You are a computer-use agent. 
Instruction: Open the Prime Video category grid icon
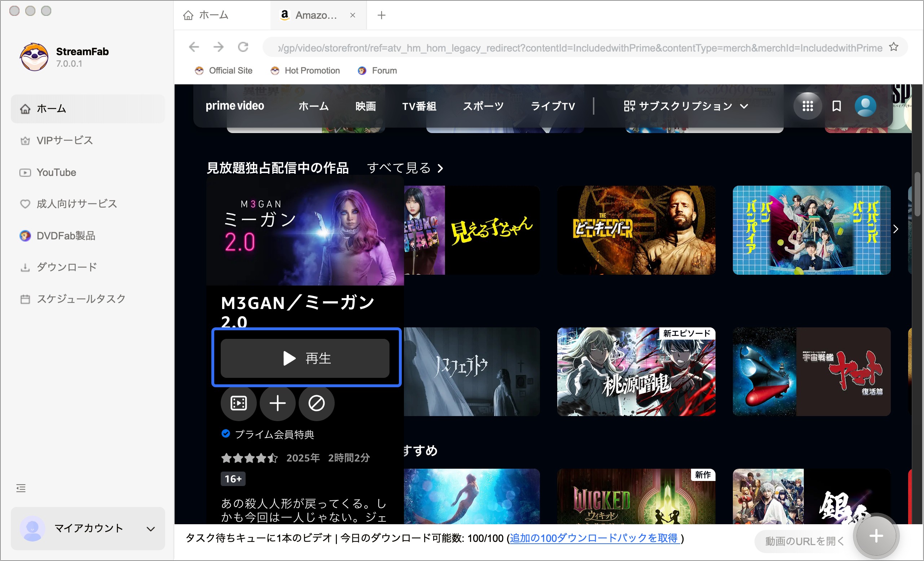coord(807,106)
